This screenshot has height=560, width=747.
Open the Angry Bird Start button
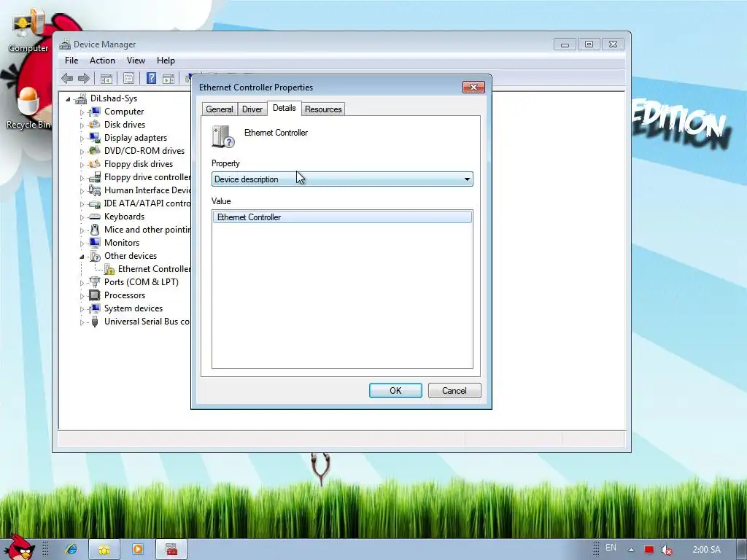19,547
